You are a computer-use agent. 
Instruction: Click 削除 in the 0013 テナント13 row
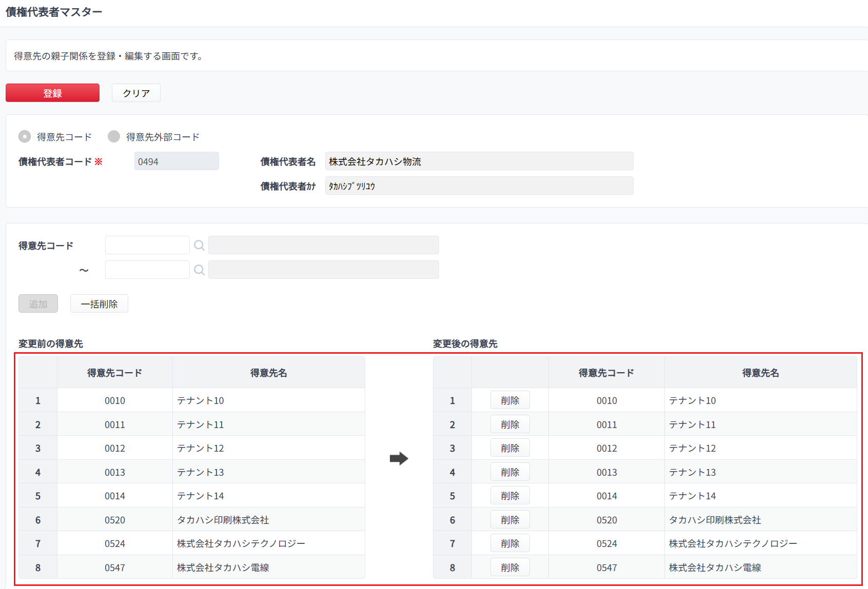tap(510, 472)
